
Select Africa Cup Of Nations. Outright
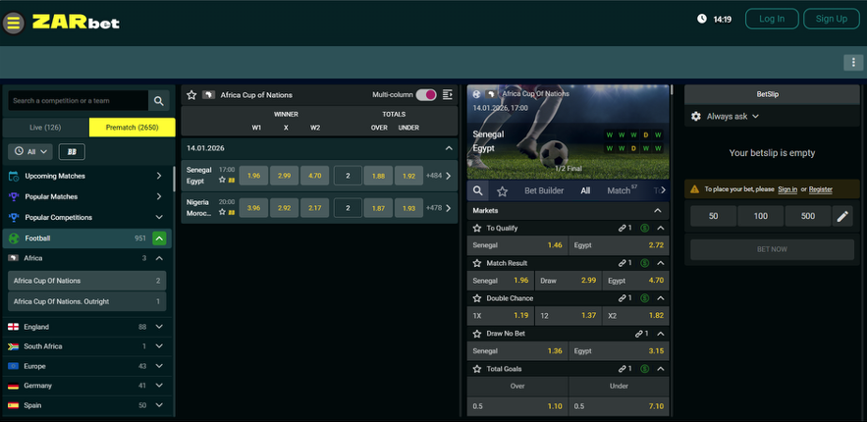pos(87,301)
